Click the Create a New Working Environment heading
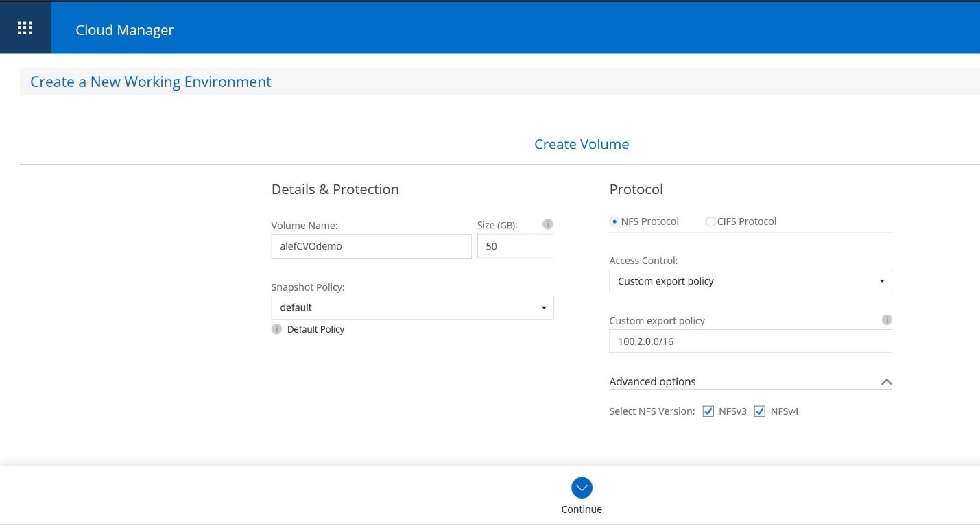The image size is (980, 528). pyautogui.click(x=151, y=82)
